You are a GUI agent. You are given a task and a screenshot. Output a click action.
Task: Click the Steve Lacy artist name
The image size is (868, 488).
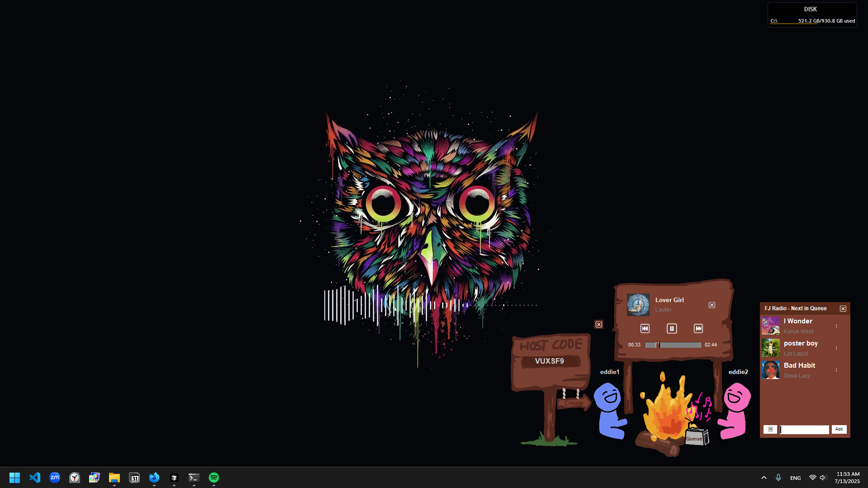tap(797, 376)
